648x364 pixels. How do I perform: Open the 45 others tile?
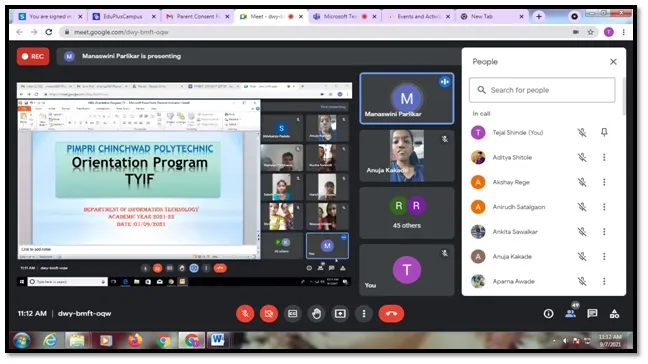(407, 213)
